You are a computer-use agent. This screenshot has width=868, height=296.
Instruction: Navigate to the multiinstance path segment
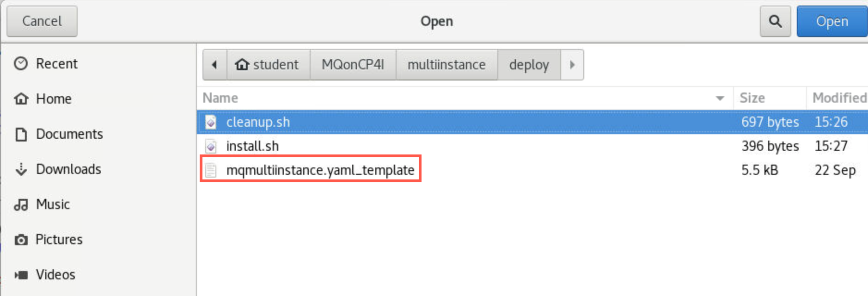point(447,65)
